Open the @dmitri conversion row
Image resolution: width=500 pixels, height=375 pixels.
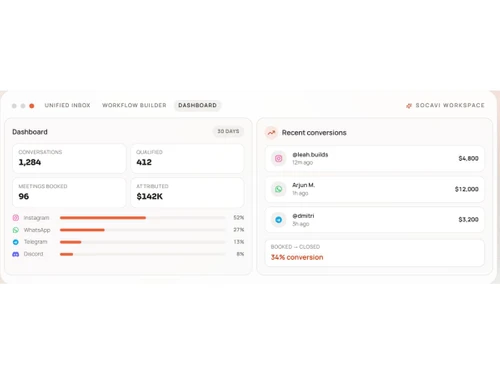tap(375, 220)
